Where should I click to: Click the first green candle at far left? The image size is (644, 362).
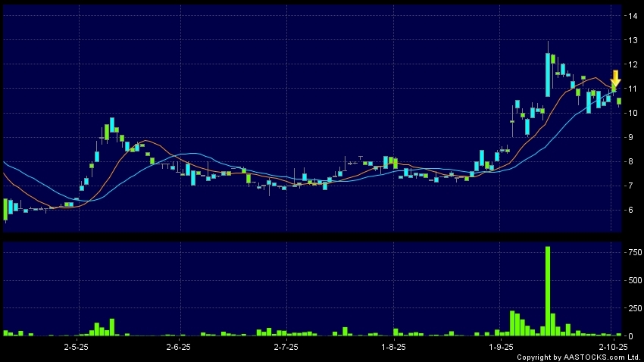(x=5, y=209)
